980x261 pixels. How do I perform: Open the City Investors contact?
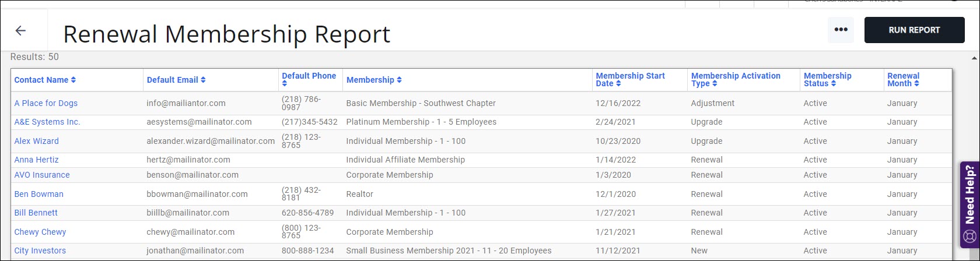(x=40, y=251)
